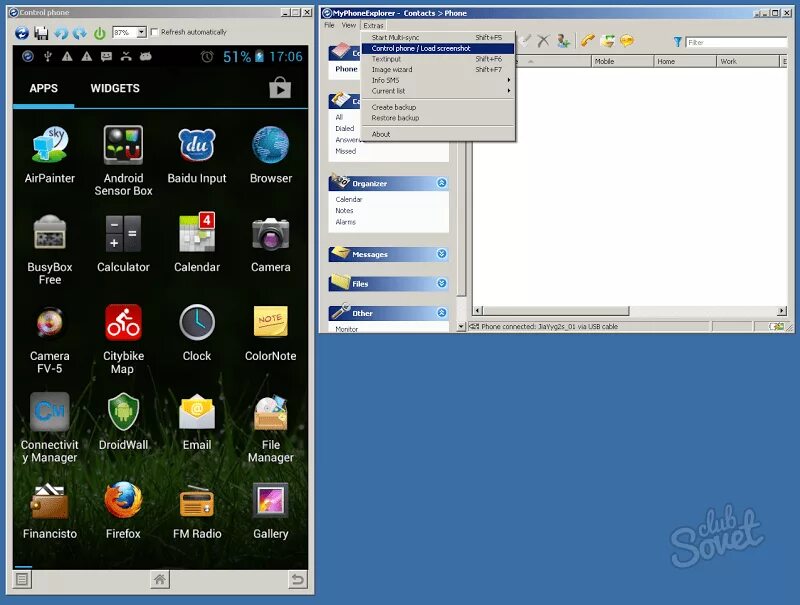Screen dimensions: 800x605
Task: Click the blue filter funnel icon
Action: (678, 42)
